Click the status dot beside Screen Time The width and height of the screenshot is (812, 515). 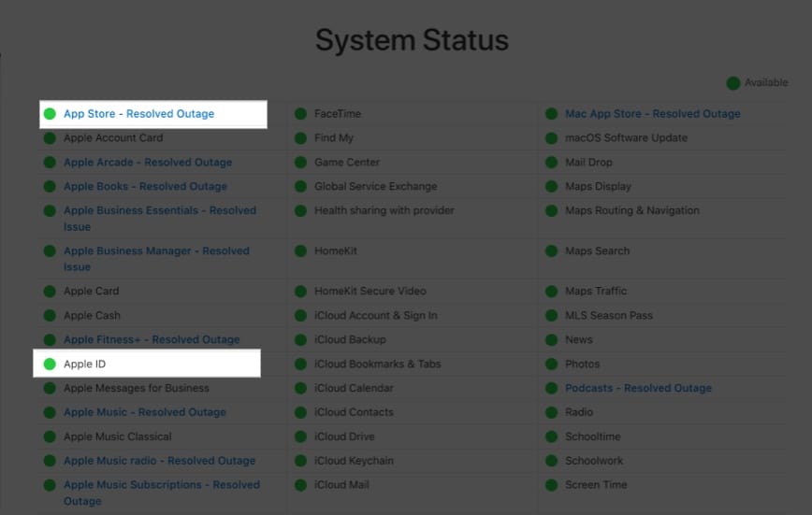[551, 485]
